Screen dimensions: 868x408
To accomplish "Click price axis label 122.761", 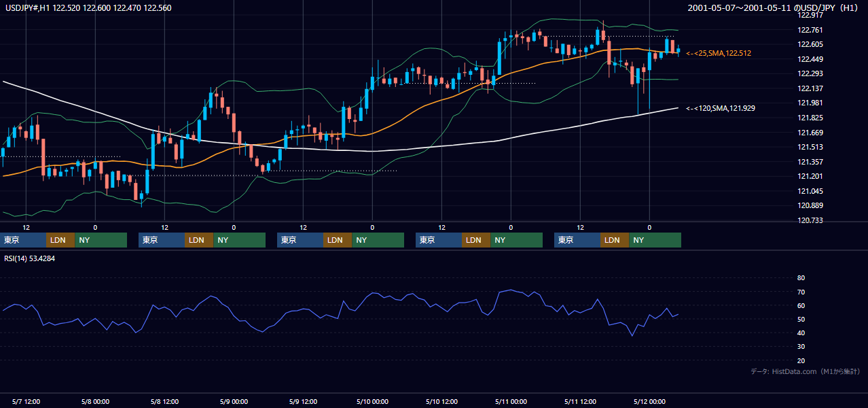I will (x=811, y=30).
